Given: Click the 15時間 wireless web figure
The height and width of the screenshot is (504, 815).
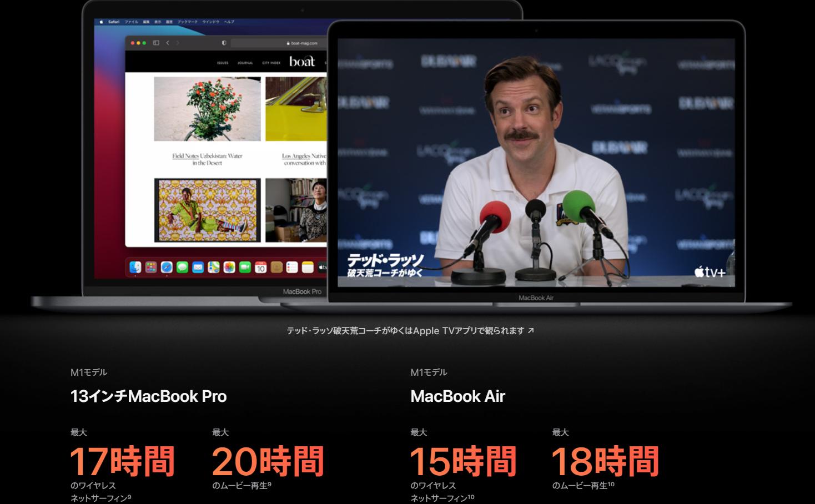Looking at the screenshot, I should [463, 461].
